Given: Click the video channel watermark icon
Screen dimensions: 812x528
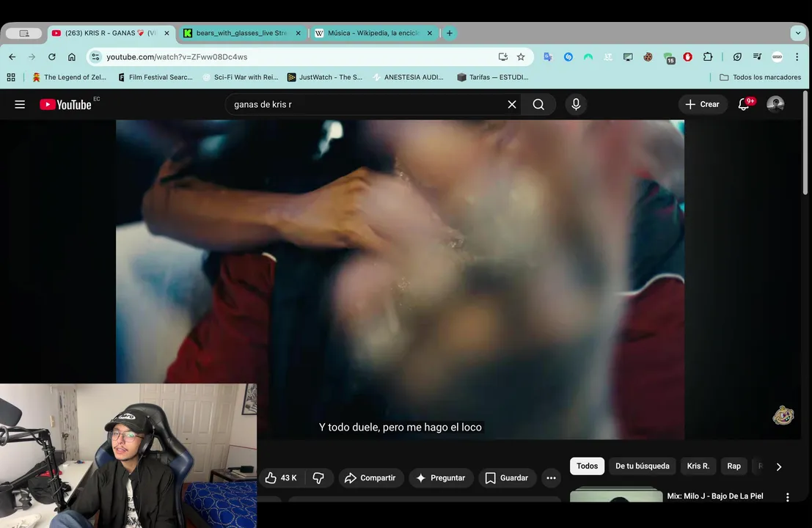Looking at the screenshot, I should tap(783, 415).
